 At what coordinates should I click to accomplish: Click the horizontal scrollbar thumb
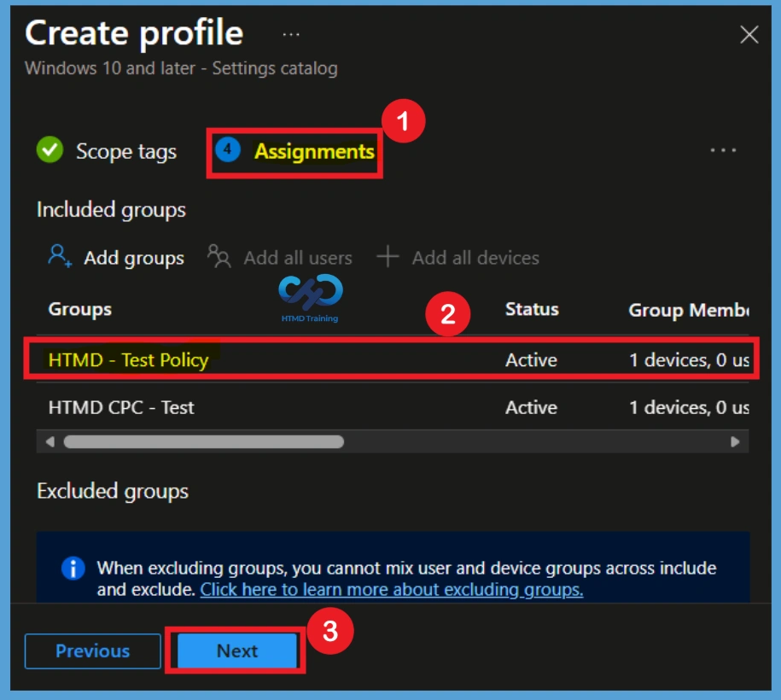[204, 442]
